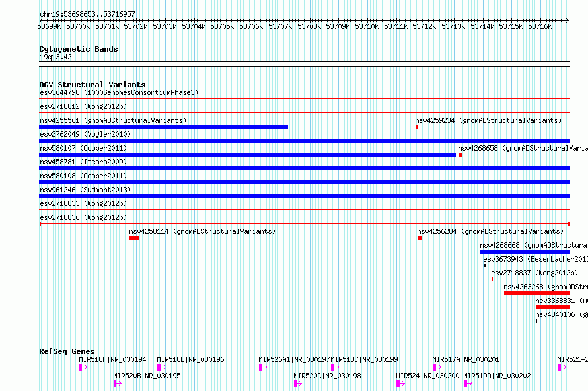The height and width of the screenshot is (391, 588).
Task: Click the black esv3673943 variant marker
Action: tap(484, 266)
